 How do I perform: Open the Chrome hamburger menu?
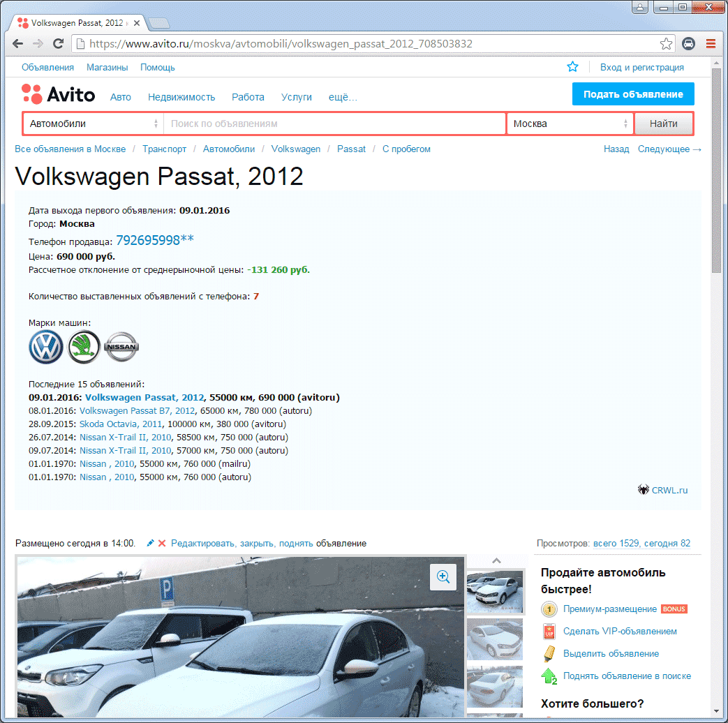pos(711,44)
